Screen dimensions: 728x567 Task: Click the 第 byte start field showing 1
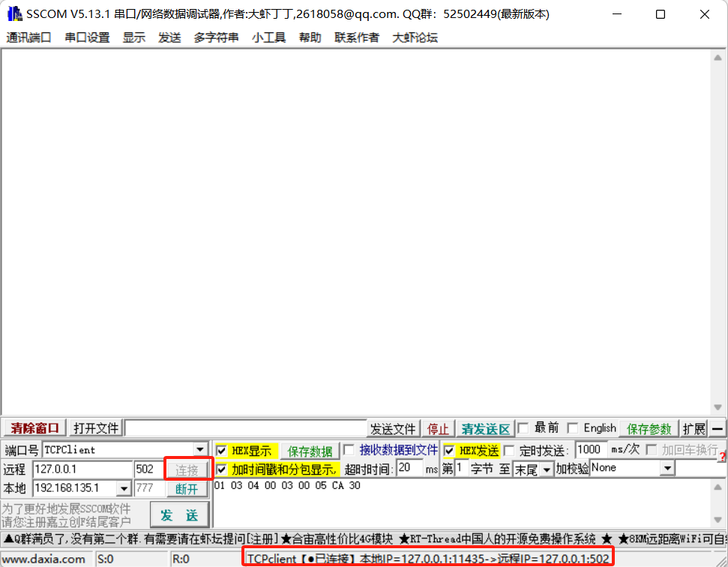[x=461, y=468]
